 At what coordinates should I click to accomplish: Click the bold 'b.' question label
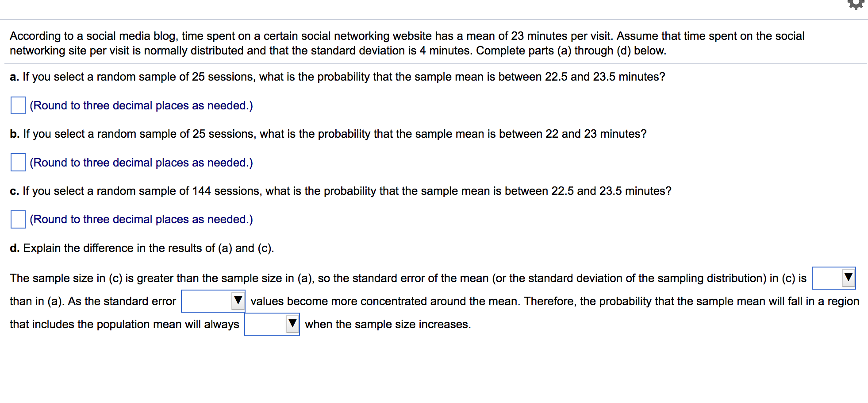click(15, 134)
